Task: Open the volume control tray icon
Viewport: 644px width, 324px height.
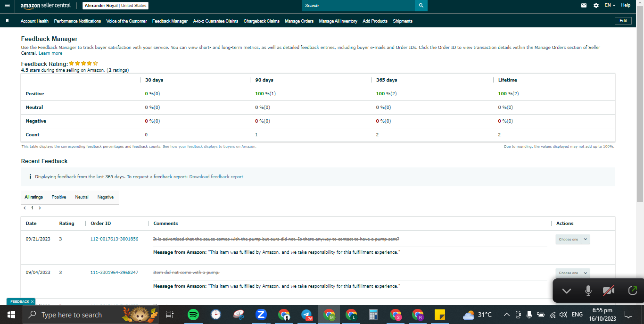Action: tap(563, 315)
